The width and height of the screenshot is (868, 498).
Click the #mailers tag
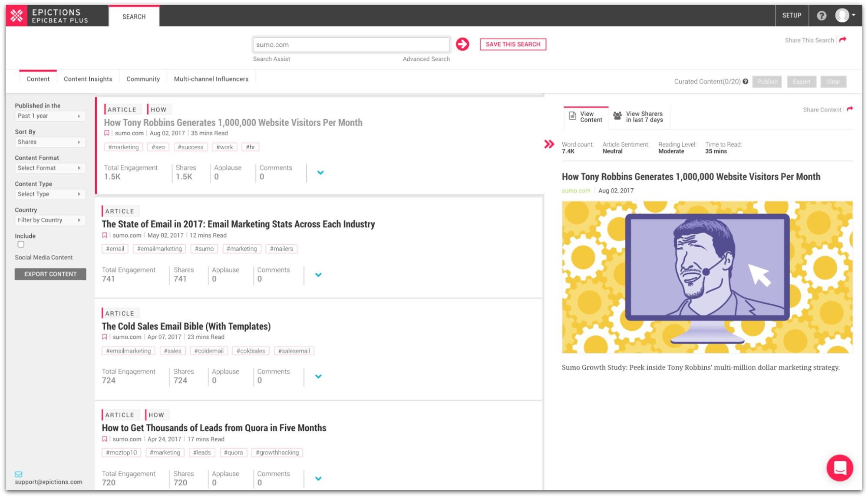pos(281,249)
